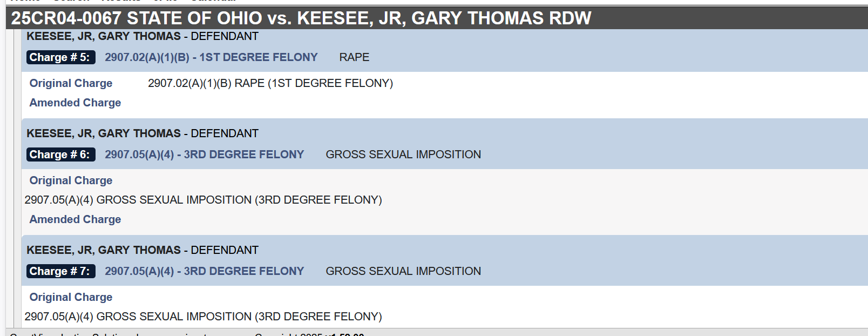Click Charge 6's original charge value line
Viewport: 868px width, 336px height.
[203, 200]
